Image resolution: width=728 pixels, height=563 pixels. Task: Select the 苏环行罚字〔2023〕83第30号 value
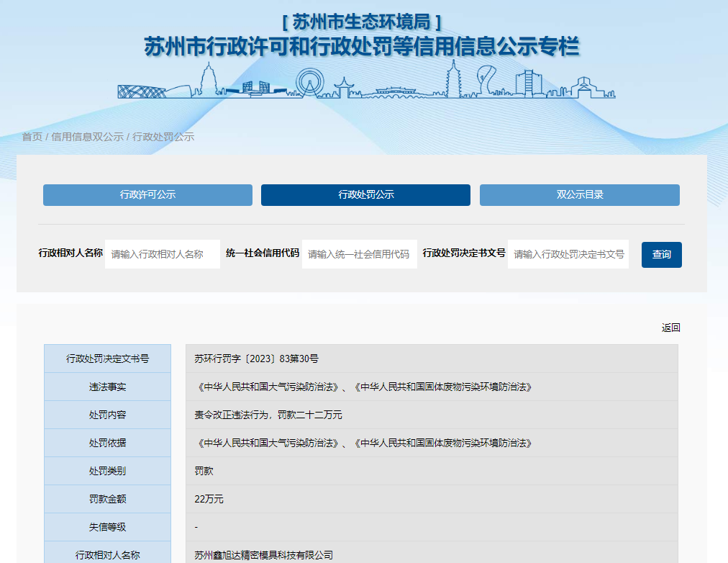pos(256,359)
